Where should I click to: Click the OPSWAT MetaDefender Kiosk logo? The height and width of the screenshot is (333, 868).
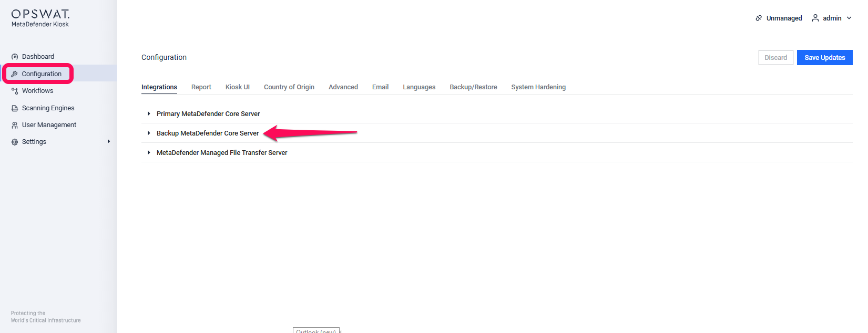pos(40,18)
